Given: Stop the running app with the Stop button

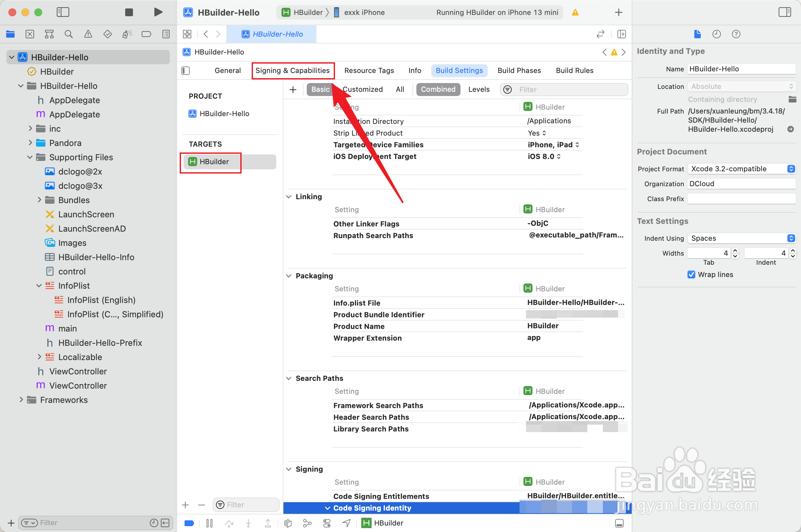Looking at the screenshot, I should 129,13.
